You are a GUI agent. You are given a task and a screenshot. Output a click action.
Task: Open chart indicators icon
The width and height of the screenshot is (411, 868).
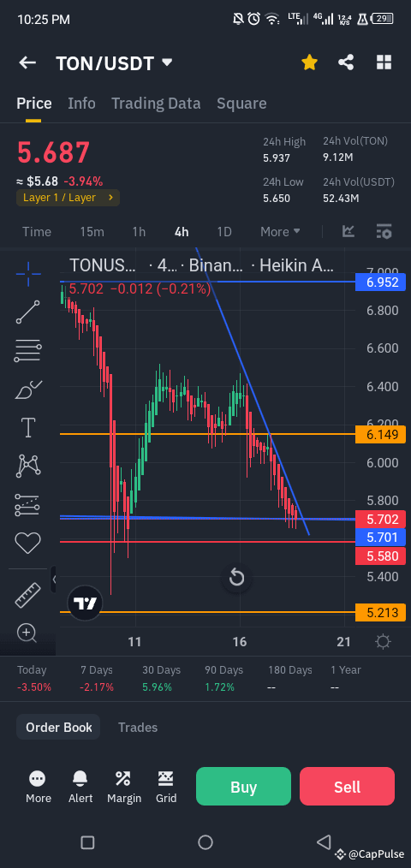(348, 231)
